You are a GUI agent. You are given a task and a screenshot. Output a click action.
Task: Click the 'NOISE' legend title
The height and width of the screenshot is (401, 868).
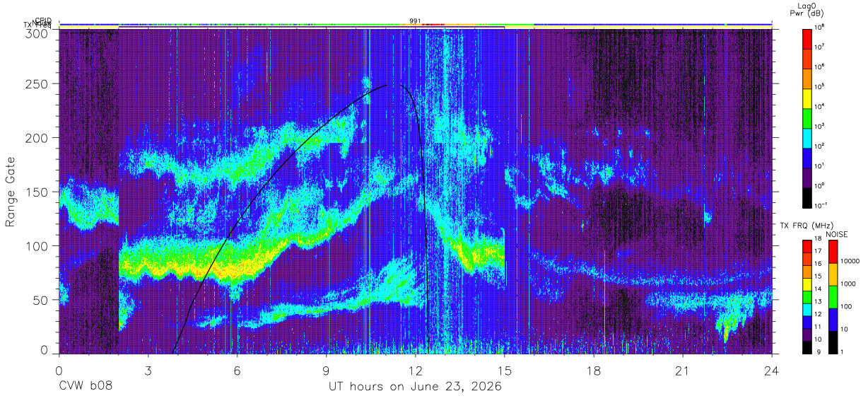pyautogui.click(x=837, y=234)
